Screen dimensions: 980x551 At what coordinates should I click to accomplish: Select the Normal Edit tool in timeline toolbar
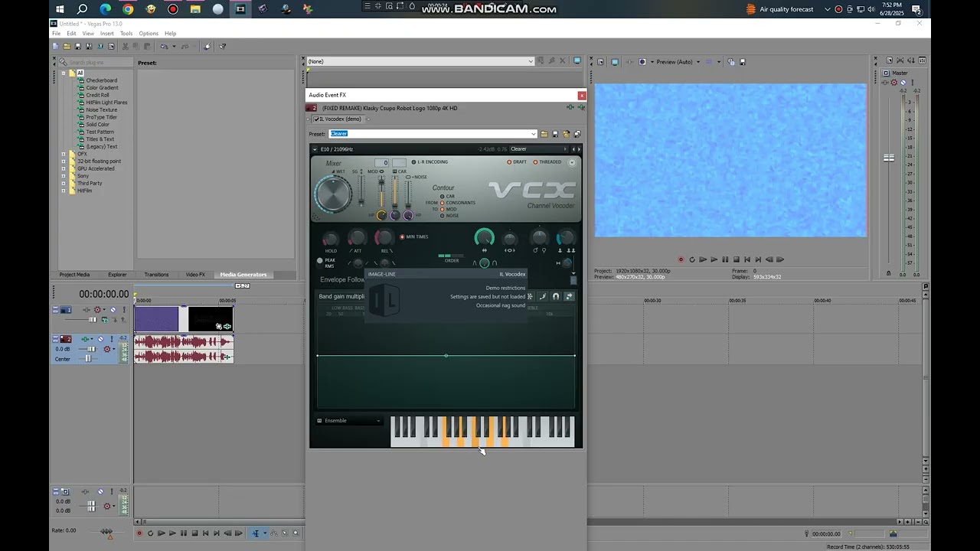pyautogui.click(x=255, y=533)
